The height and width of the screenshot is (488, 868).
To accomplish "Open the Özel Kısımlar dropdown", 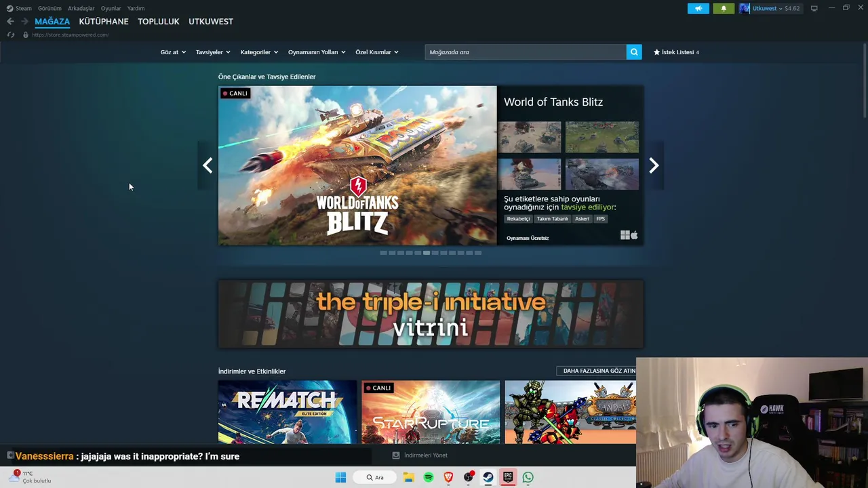I will pos(377,52).
